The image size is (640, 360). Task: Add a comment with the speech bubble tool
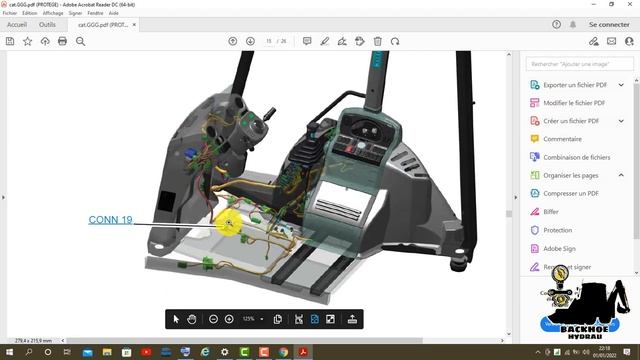pos(307,41)
